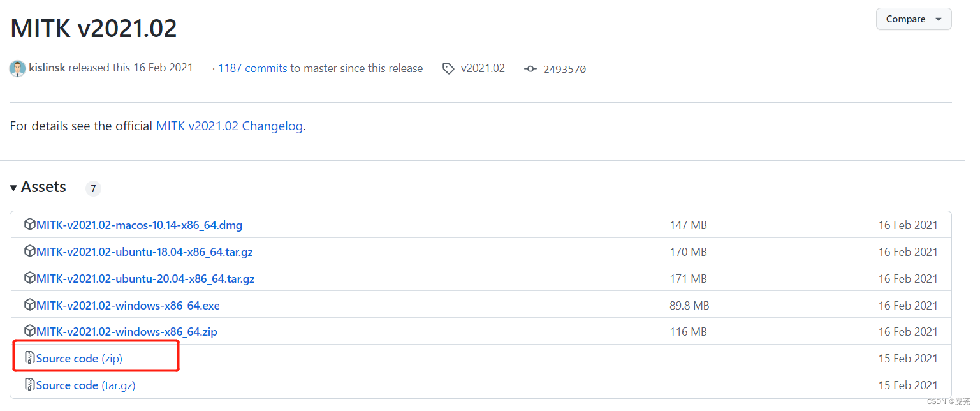Open MITK v2021.02 Changelog link
The width and height of the screenshot is (980, 411).
tap(230, 126)
